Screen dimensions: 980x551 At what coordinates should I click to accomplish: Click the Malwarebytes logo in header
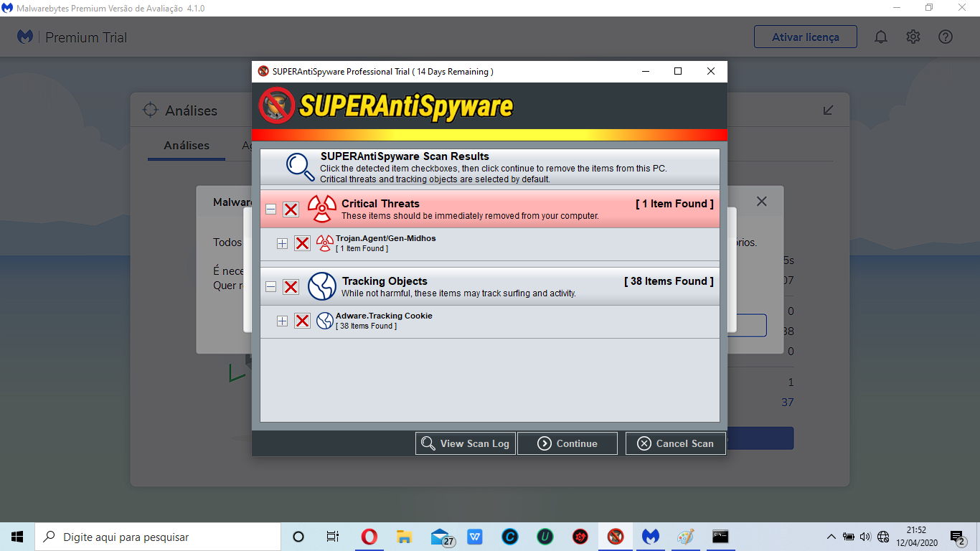[25, 37]
